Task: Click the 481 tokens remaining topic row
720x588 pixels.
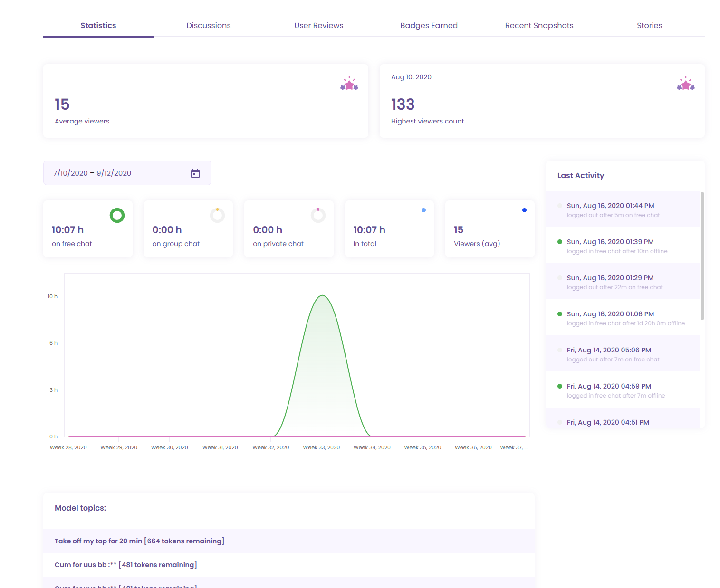Action: pos(289,565)
